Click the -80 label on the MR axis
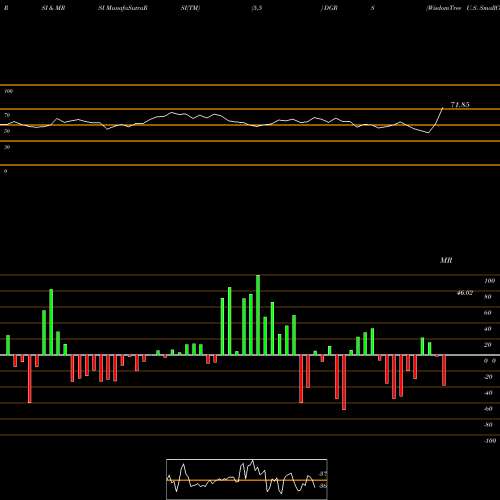This screenshot has width=500, height=500. tap(488, 425)
